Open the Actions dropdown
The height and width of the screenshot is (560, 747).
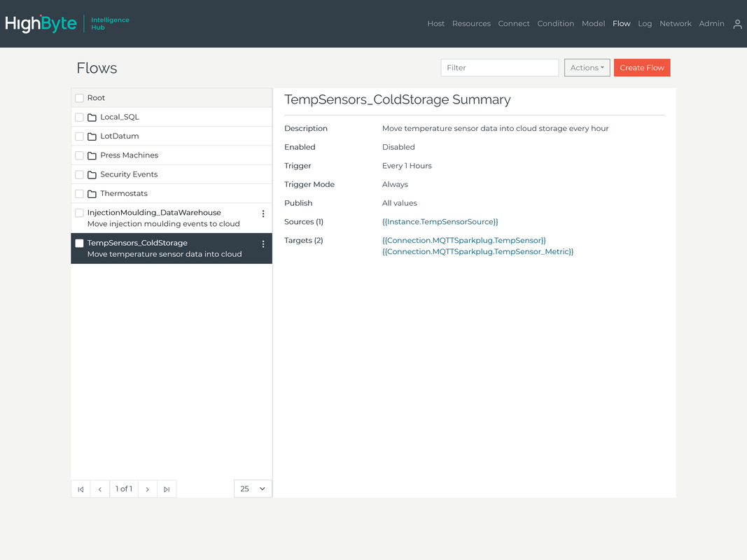coord(587,67)
